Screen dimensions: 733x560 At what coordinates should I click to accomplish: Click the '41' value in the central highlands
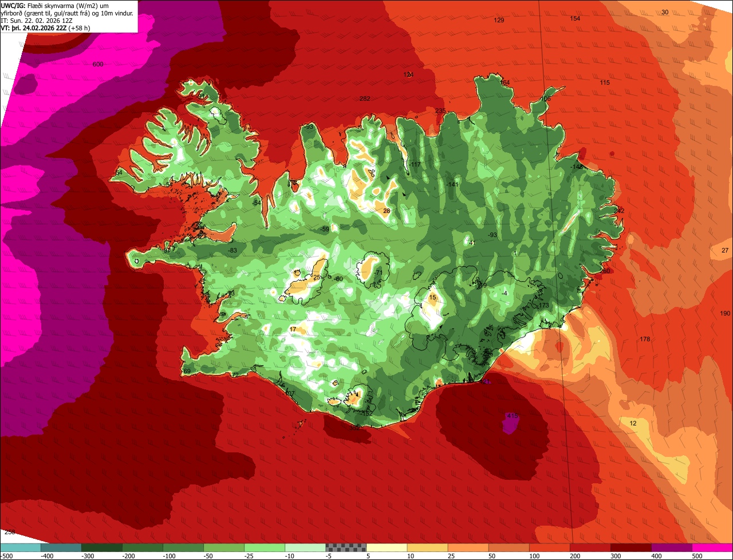pos(472,243)
